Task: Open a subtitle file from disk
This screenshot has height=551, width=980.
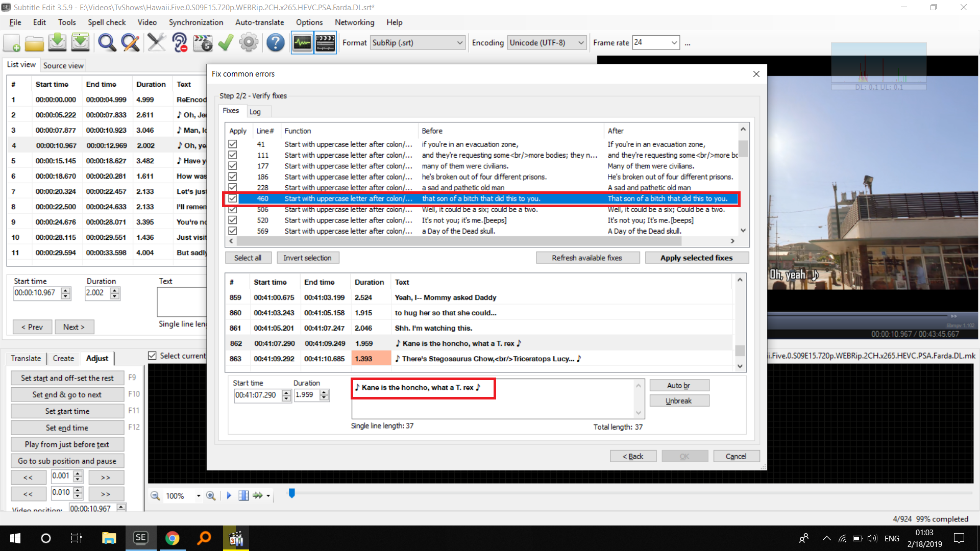Action: click(x=34, y=42)
